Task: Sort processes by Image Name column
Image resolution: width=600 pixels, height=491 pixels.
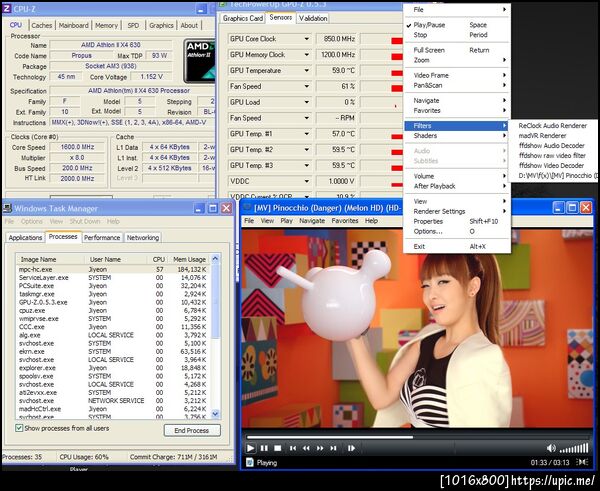Action: (50, 259)
